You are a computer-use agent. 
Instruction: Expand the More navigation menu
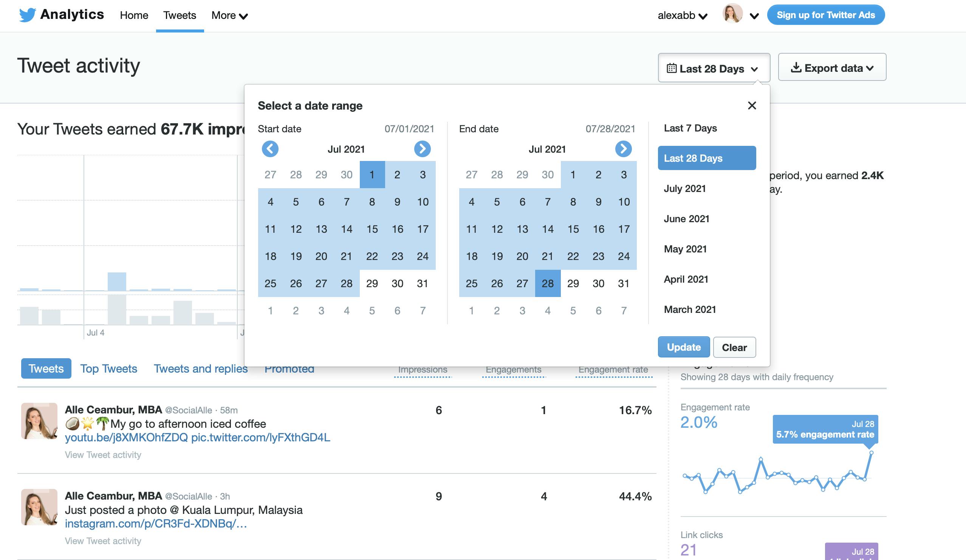coord(229,15)
